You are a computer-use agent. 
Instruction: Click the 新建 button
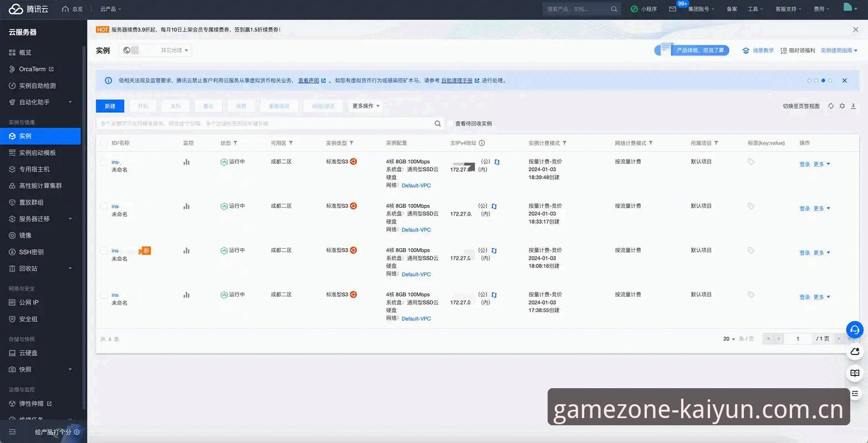tap(110, 106)
